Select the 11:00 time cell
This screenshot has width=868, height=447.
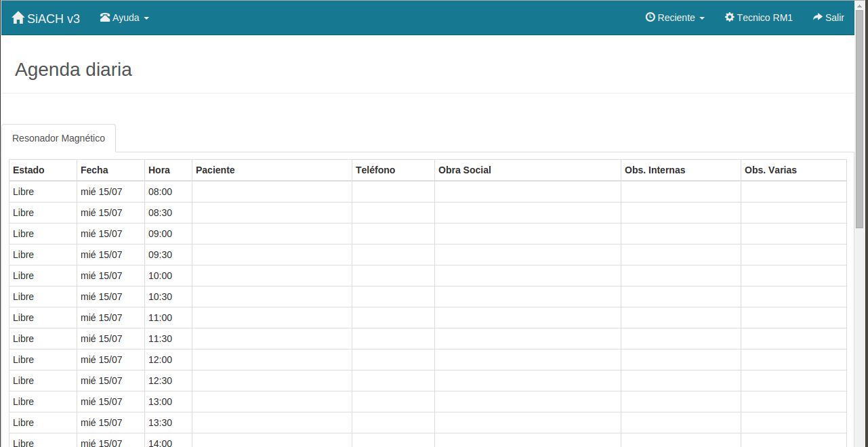(168, 318)
